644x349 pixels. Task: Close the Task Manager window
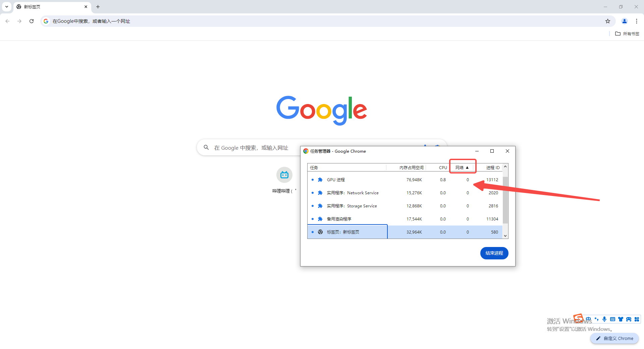507,151
